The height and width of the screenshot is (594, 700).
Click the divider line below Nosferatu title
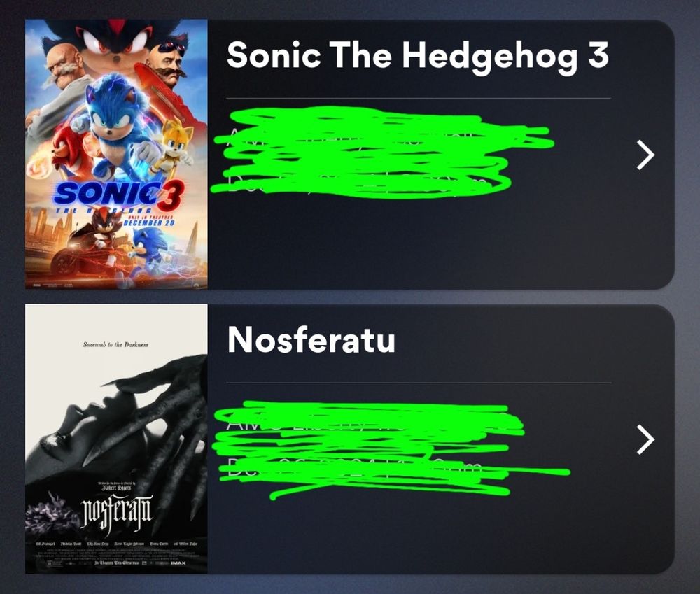click(419, 383)
